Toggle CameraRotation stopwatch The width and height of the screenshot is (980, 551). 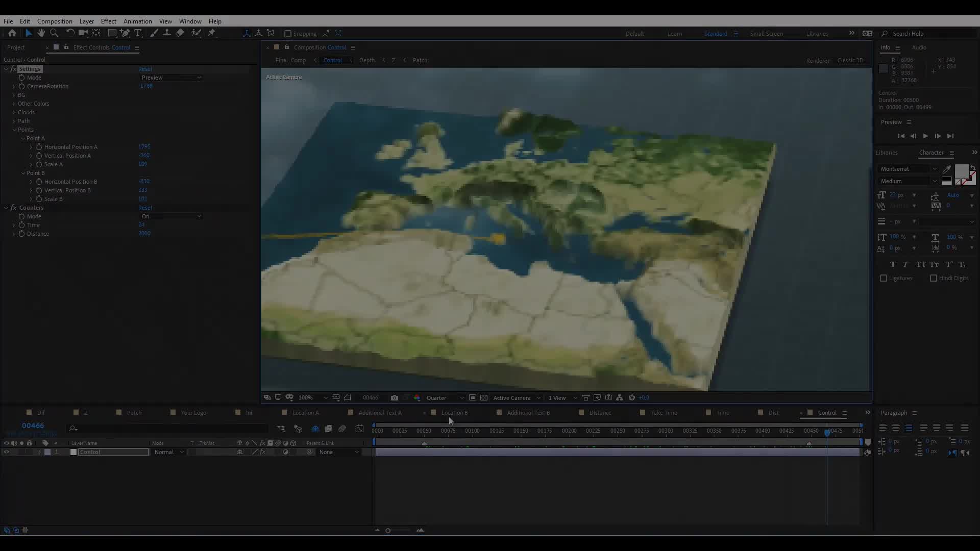[21, 86]
